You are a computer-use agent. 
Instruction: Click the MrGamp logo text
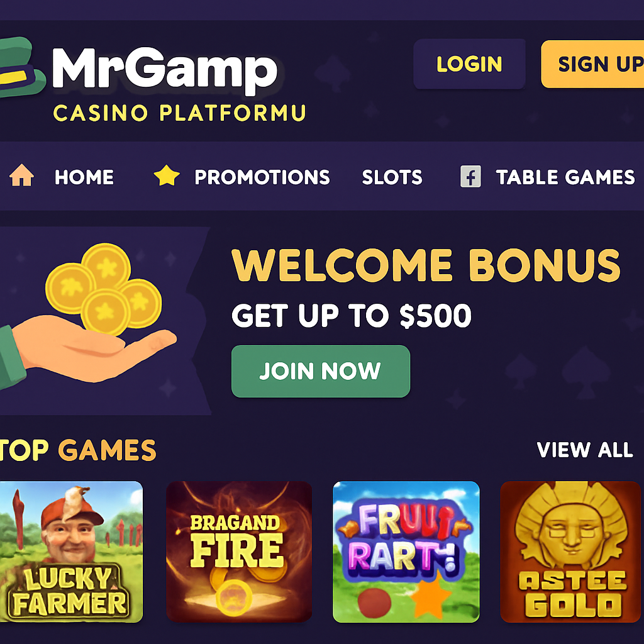coord(165,69)
